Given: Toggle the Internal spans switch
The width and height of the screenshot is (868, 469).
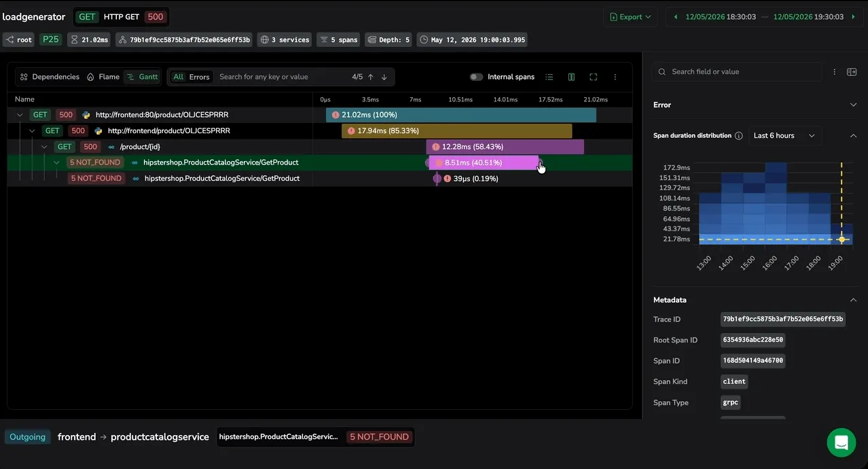Looking at the screenshot, I should (476, 77).
